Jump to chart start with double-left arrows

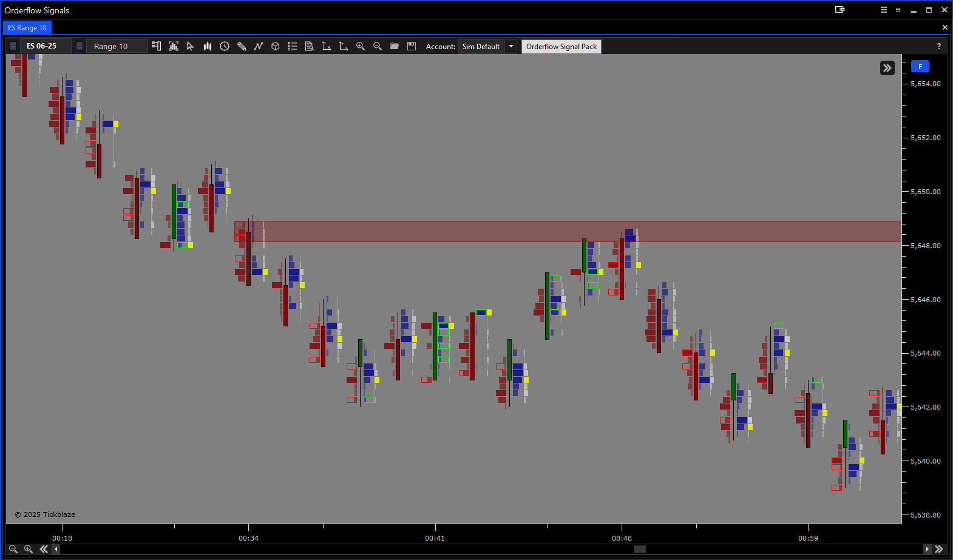pos(44,548)
